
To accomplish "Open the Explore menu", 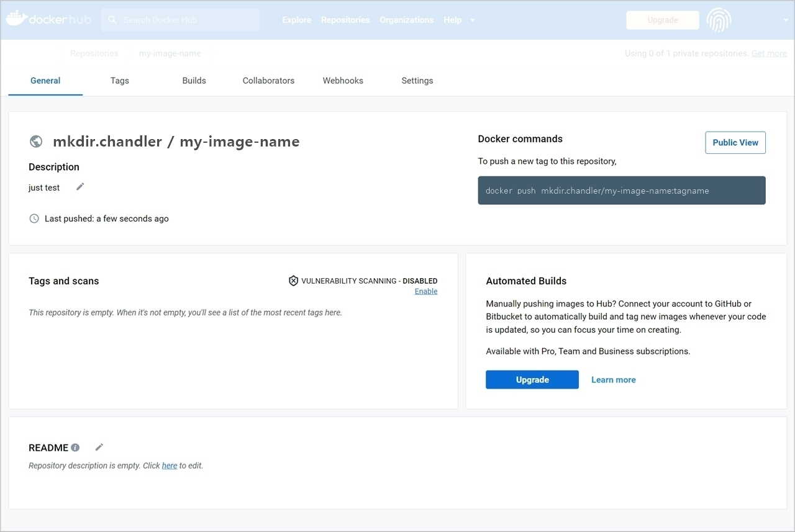I will pyautogui.click(x=297, y=20).
